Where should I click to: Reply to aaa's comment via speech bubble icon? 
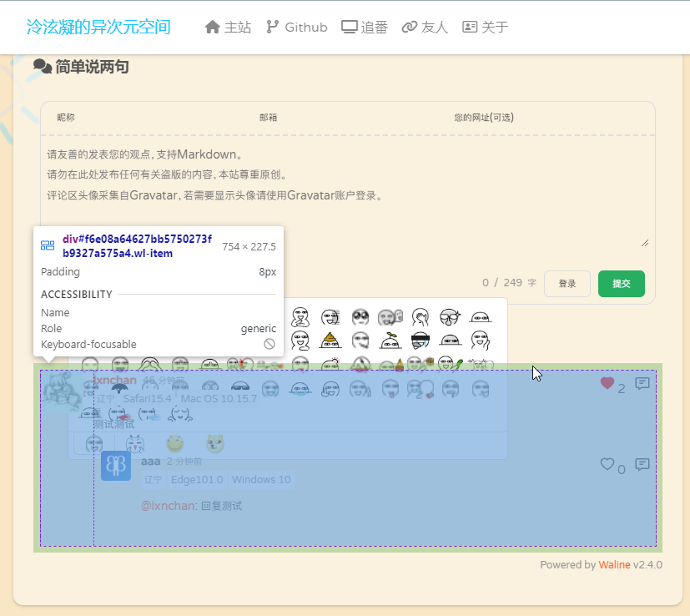click(642, 465)
